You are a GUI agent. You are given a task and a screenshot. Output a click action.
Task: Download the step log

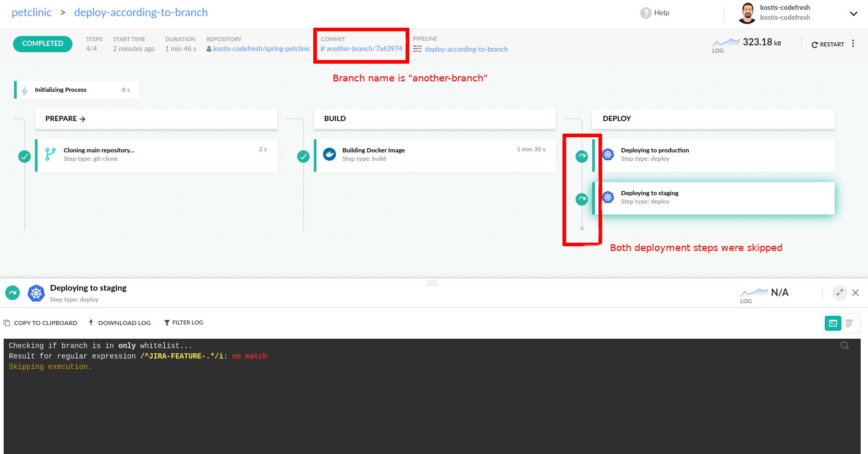pos(119,323)
